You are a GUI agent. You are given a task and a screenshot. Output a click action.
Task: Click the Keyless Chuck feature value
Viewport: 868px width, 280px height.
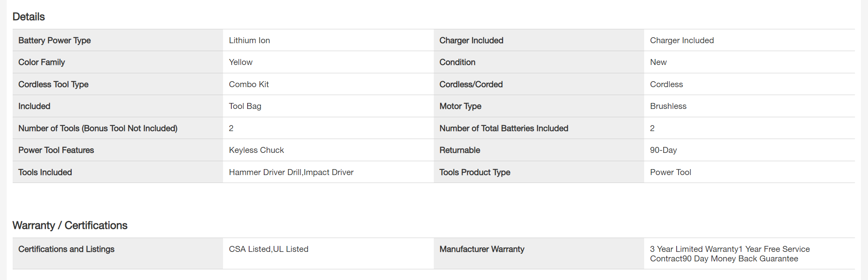click(x=256, y=150)
